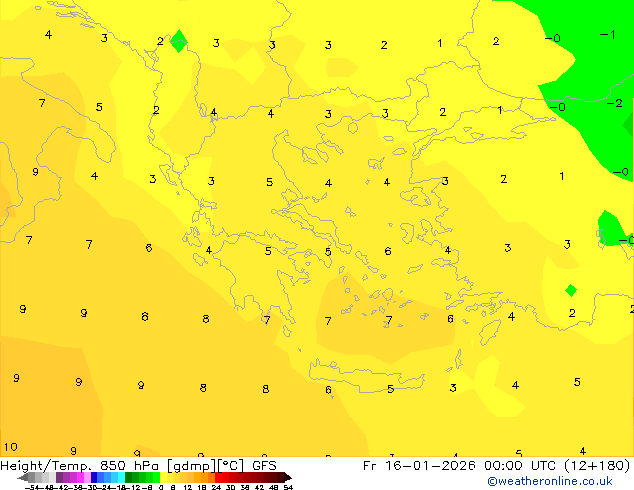
Task: Click the grey left end of the legend
Action: (24, 478)
